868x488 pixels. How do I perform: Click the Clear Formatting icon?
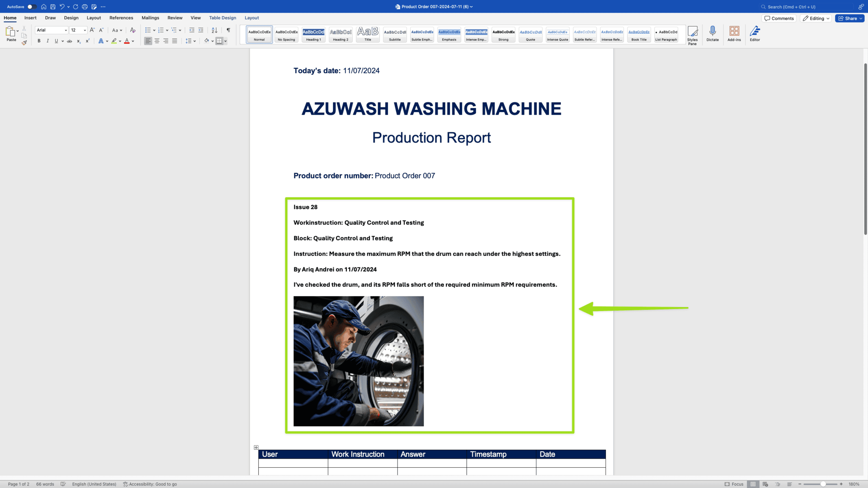click(133, 30)
